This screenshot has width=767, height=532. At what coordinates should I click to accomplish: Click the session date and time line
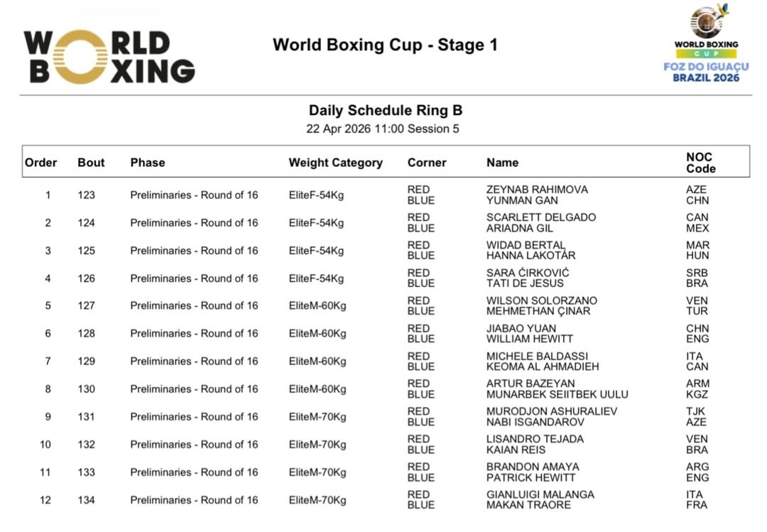383,129
